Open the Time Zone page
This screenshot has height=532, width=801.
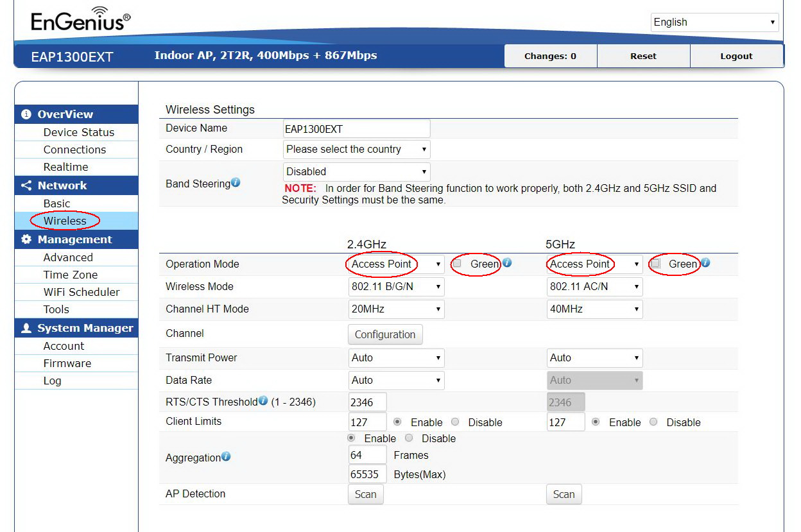pyautogui.click(x=71, y=275)
